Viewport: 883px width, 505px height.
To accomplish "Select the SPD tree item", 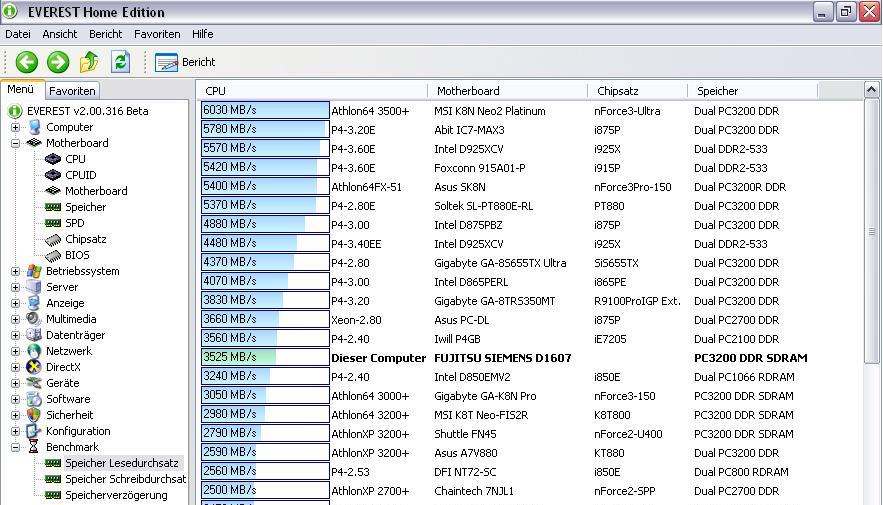I will click(74, 223).
